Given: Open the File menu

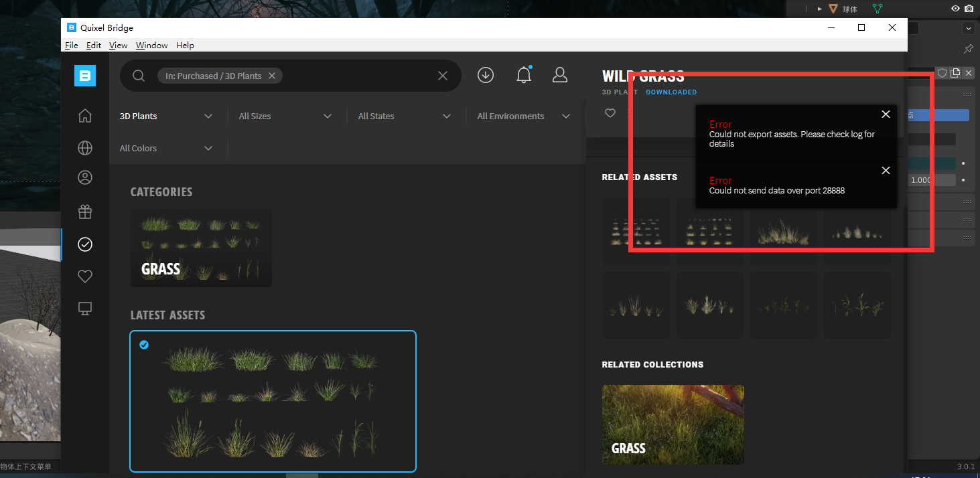Looking at the screenshot, I should (72, 45).
